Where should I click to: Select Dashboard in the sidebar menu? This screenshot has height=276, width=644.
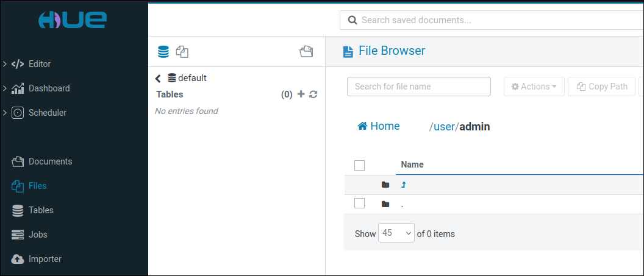tap(49, 88)
